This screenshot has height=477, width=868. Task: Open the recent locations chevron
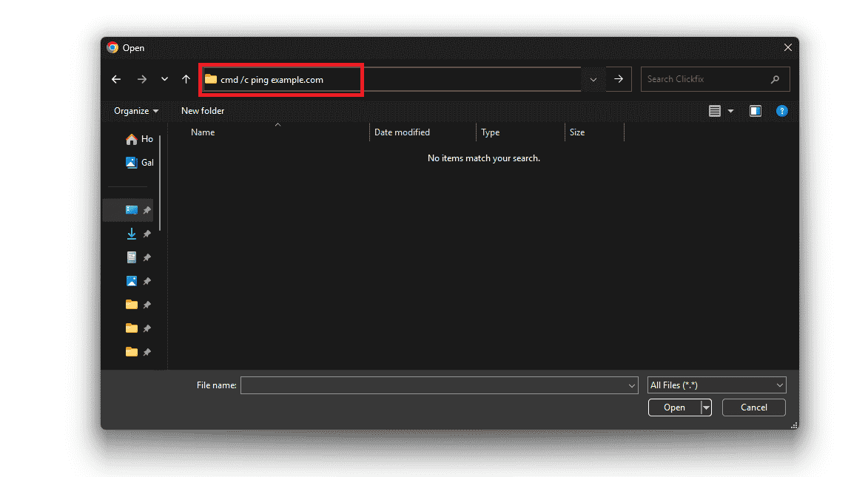[164, 79]
